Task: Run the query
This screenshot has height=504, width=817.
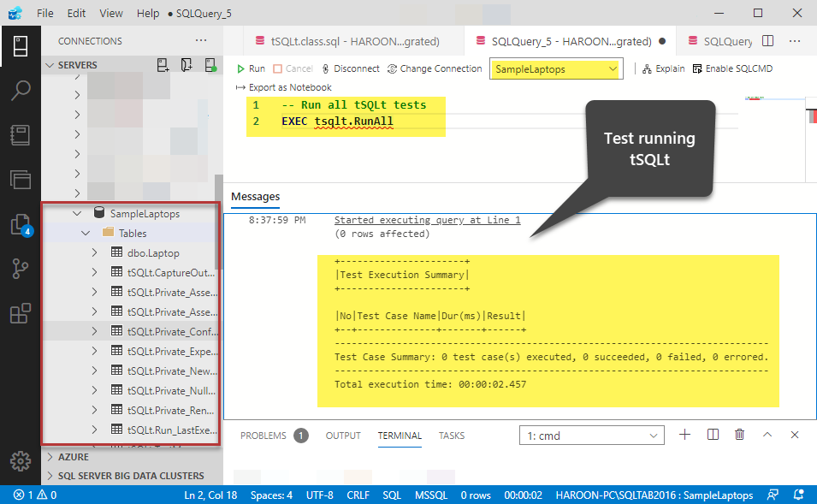Action: (x=251, y=68)
